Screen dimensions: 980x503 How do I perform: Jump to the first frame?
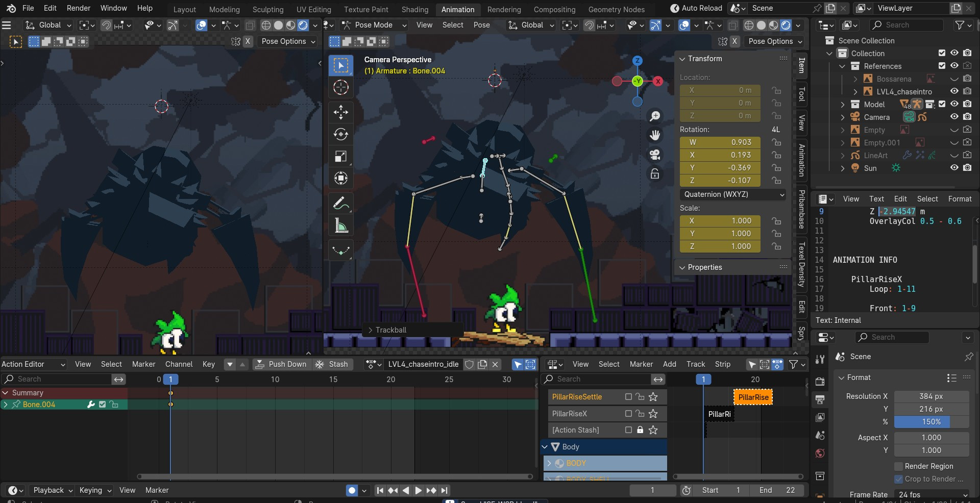(x=380, y=490)
